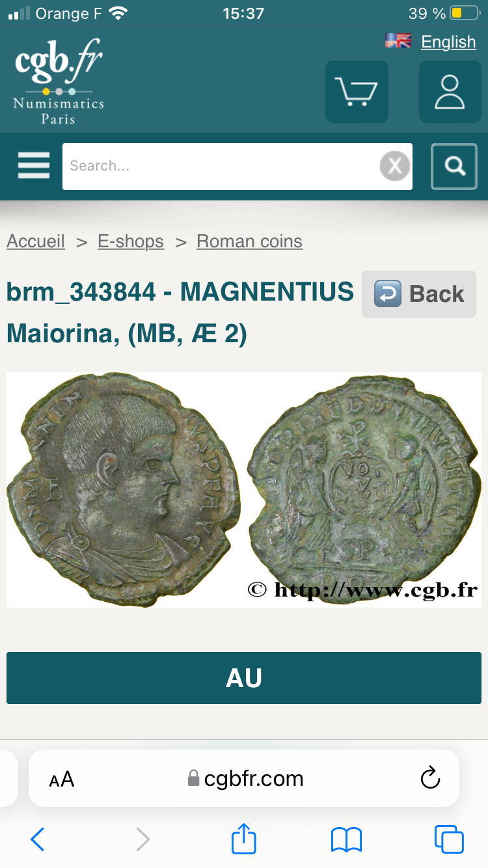
Task: Go to the Accueil breadcrumb
Action: click(36, 241)
